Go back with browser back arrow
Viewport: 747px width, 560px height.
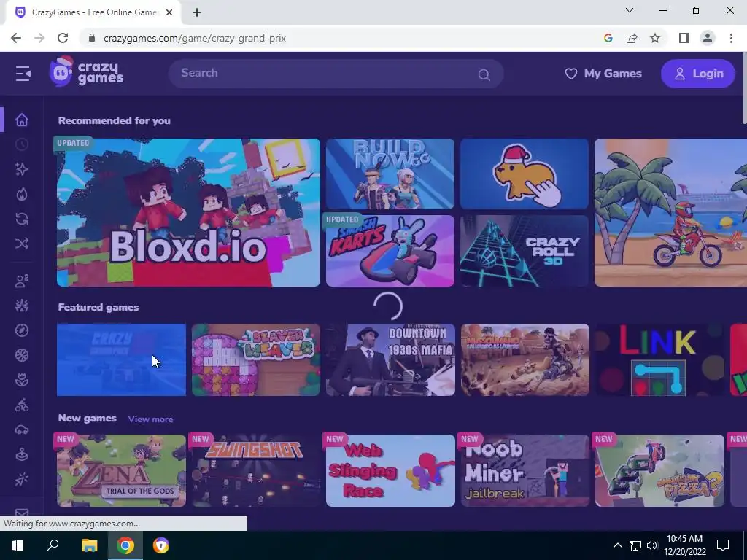tap(16, 38)
